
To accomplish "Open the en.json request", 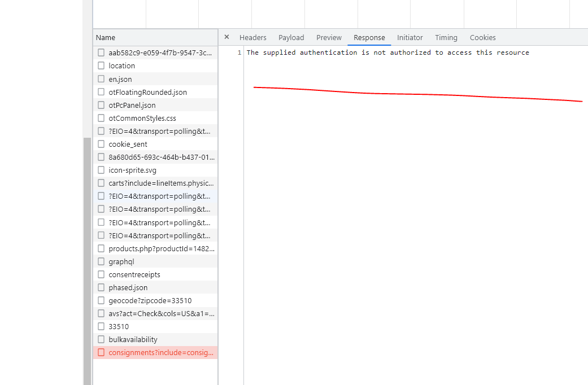I will tap(155, 79).
